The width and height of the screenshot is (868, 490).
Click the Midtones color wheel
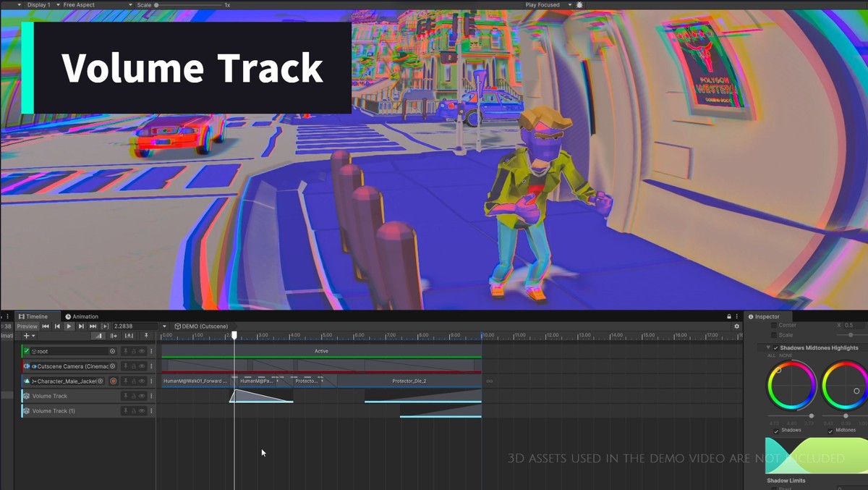pyautogui.click(x=846, y=386)
